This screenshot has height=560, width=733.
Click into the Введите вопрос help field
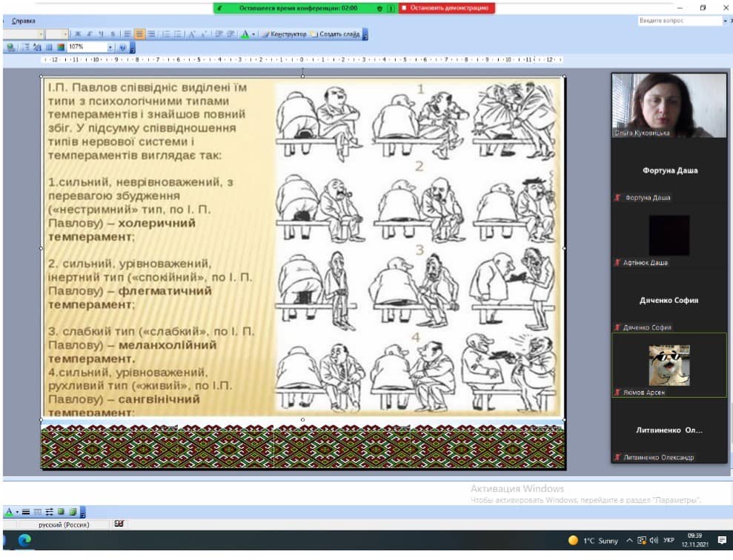click(680, 21)
